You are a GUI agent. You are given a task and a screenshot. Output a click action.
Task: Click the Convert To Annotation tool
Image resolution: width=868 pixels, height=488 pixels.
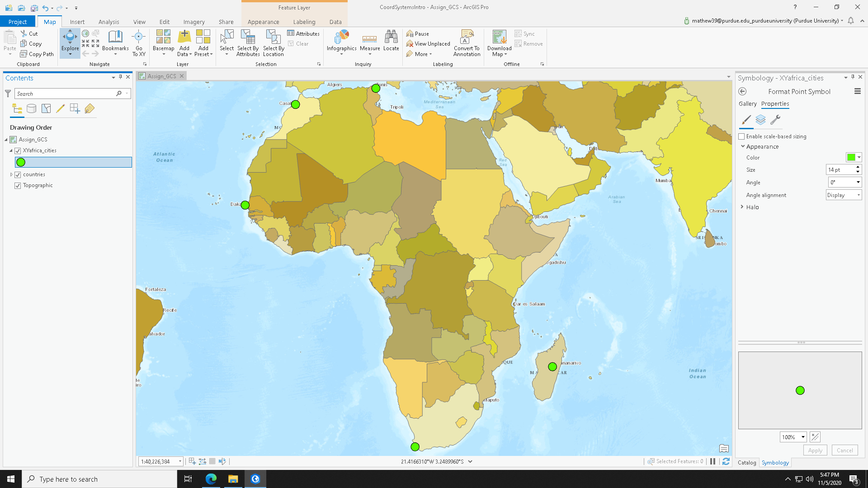click(x=467, y=43)
